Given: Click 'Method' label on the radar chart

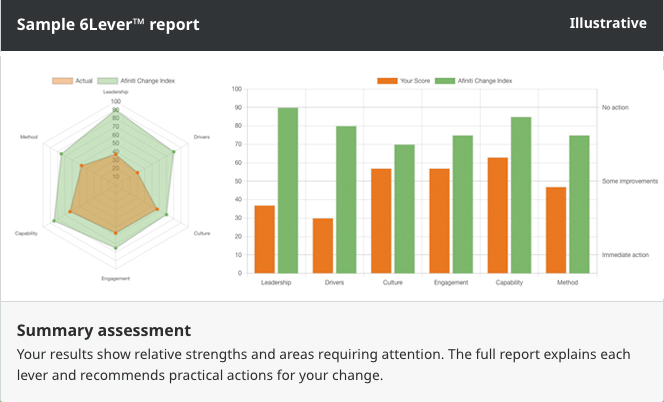Looking at the screenshot, I should [x=29, y=137].
